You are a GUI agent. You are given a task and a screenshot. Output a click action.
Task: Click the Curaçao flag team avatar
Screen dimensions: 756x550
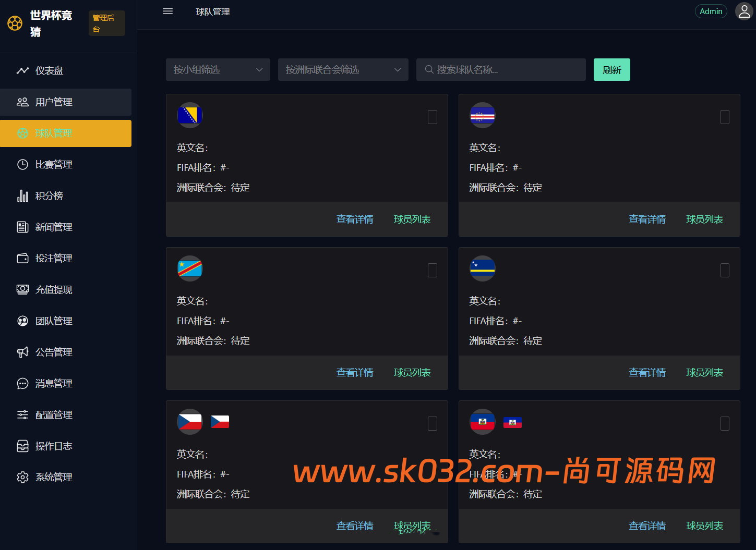[x=483, y=268]
